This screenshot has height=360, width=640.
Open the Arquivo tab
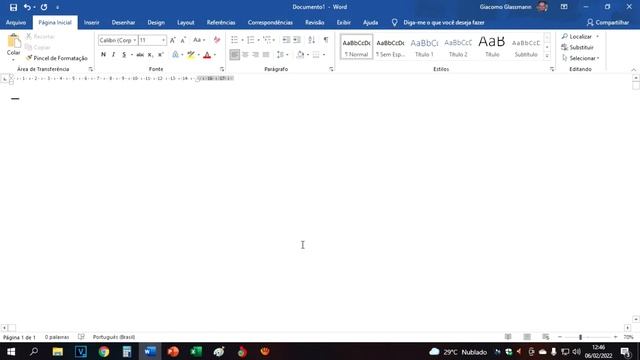pos(16,22)
